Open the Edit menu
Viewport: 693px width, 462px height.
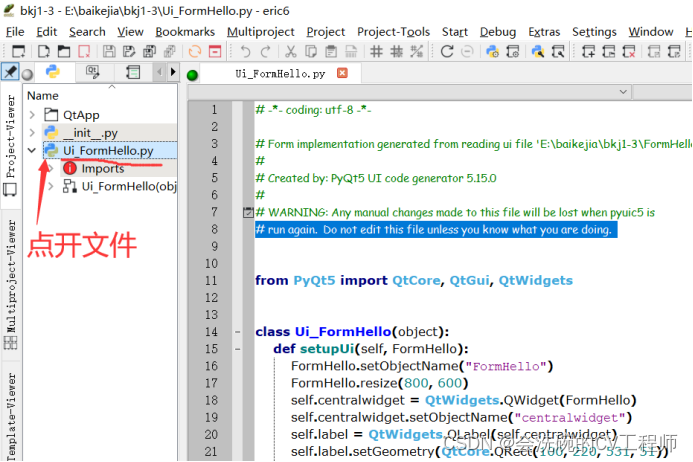coord(46,32)
